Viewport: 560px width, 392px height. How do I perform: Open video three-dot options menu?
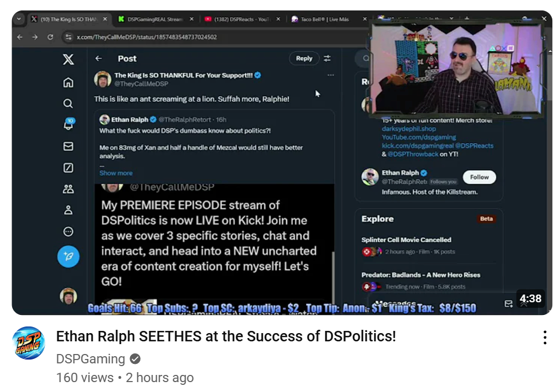pyautogui.click(x=545, y=337)
